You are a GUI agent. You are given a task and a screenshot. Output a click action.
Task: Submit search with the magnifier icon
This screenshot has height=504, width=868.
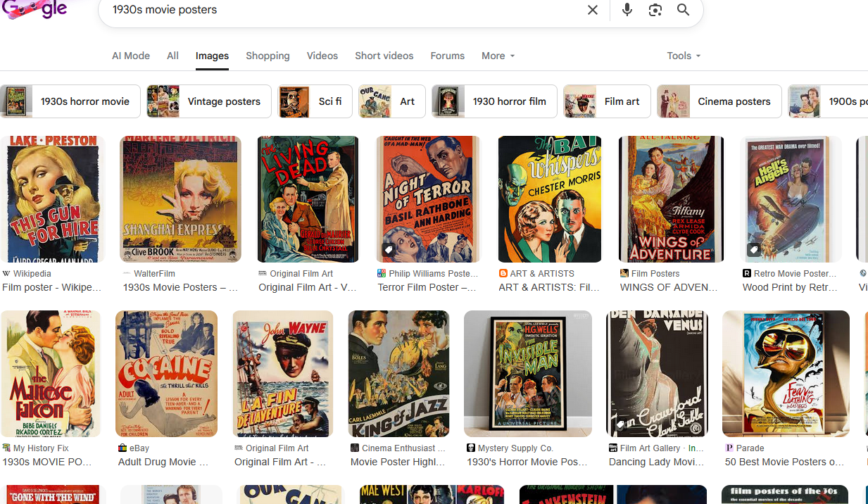[683, 10]
